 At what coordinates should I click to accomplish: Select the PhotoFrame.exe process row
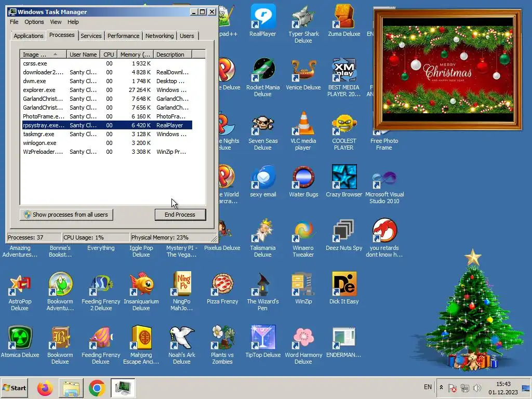click(x=107, y=116)
